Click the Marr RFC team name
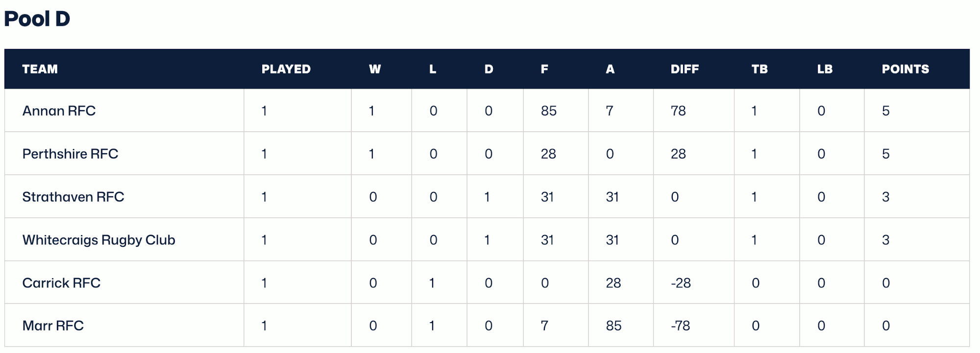 point(53,326)
